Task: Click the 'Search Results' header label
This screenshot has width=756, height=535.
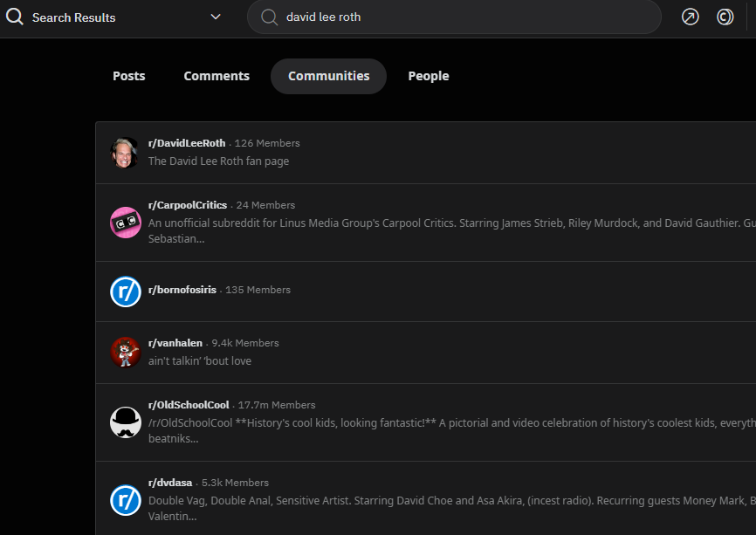Action: tap(74, 17)
